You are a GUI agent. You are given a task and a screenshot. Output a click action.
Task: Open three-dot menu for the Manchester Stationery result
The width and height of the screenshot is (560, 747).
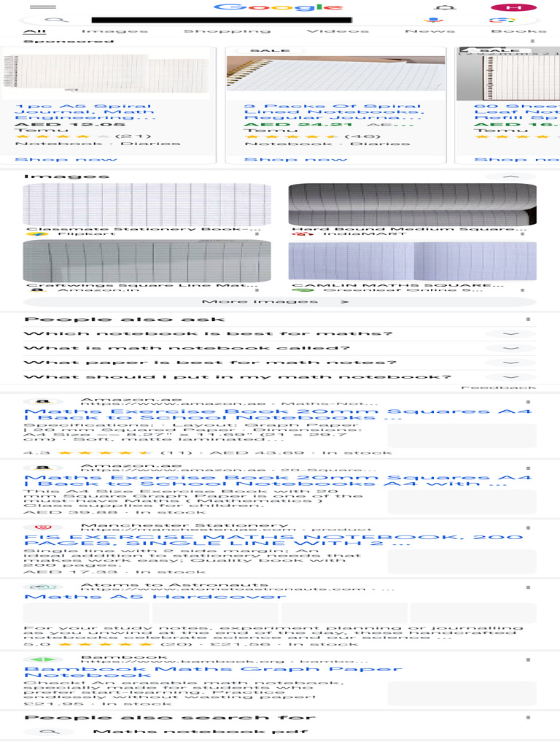pyautogui.click(x=528, y=528)
